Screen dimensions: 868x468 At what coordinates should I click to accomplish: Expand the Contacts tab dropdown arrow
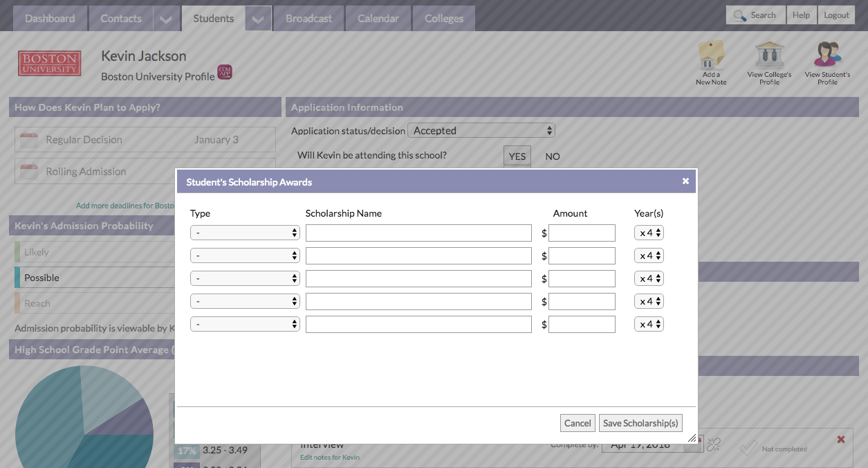coord(166,19)
